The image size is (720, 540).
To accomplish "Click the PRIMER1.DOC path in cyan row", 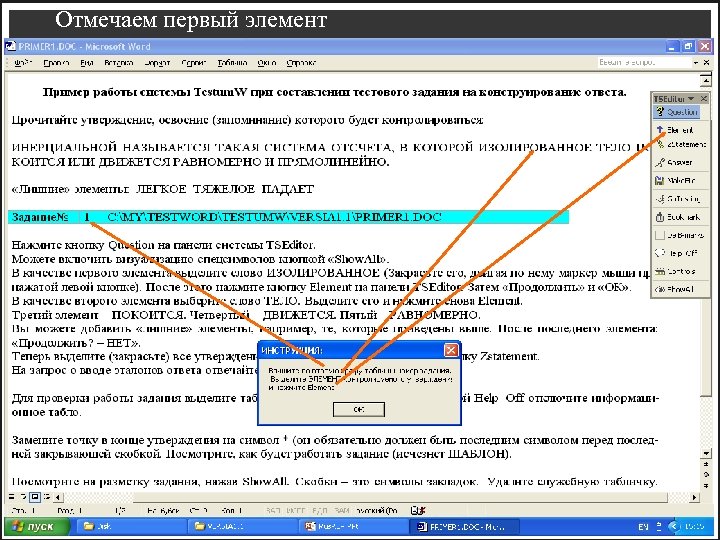I will 274,217.
